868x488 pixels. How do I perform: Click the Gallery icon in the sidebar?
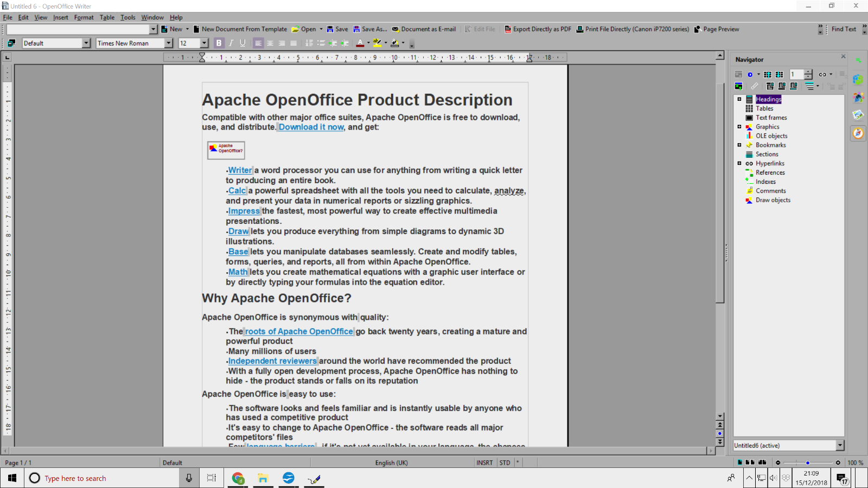858,115
